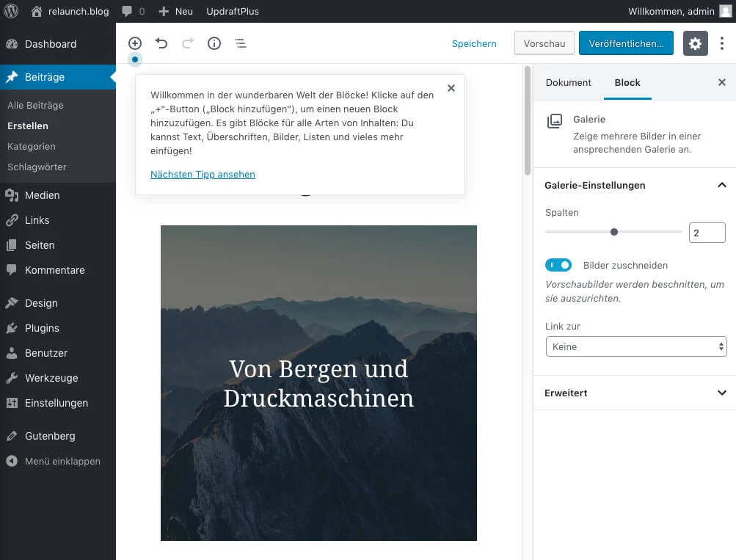Follow the Nächsten Tipp ansehen link
The image size is (736, 560).
pyautogui.click(x=203, y=174)
